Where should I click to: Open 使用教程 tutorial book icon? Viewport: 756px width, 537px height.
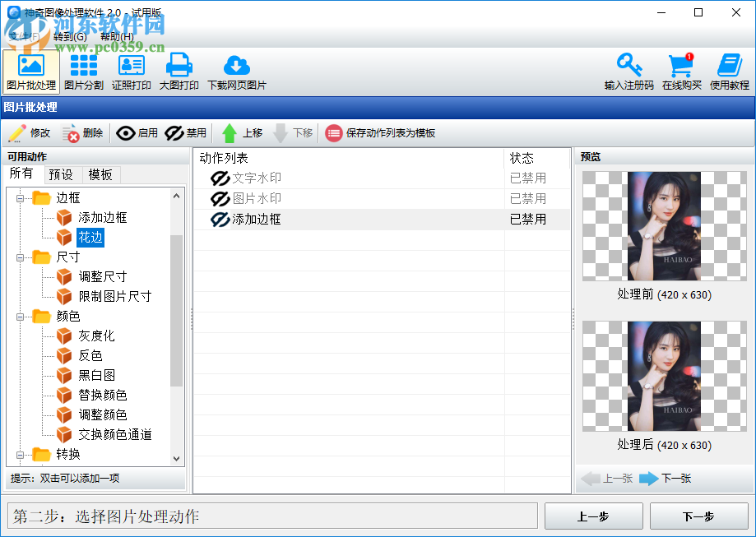click(729, 72)
